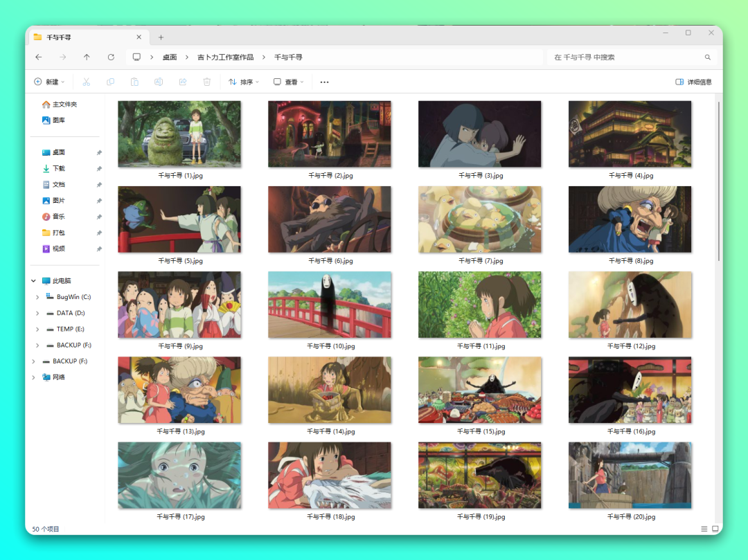Expand the DATA (D:) drive
The height and width of the screenshot is (560, 748).
click(x=37, y=313)
